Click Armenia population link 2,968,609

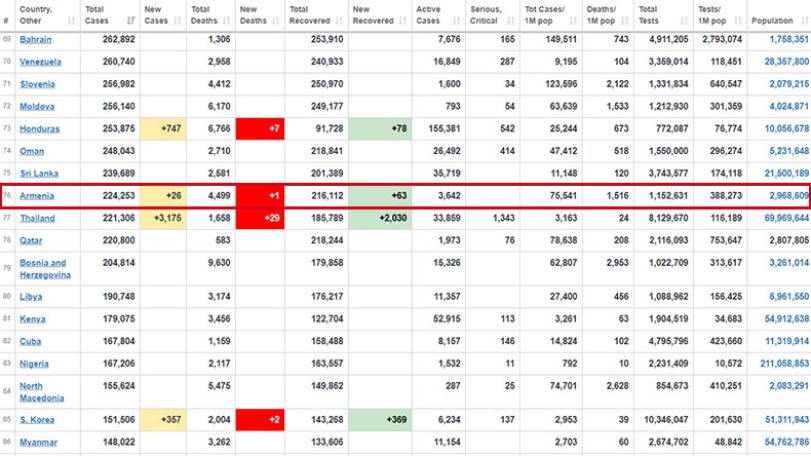tap(789, 195)
